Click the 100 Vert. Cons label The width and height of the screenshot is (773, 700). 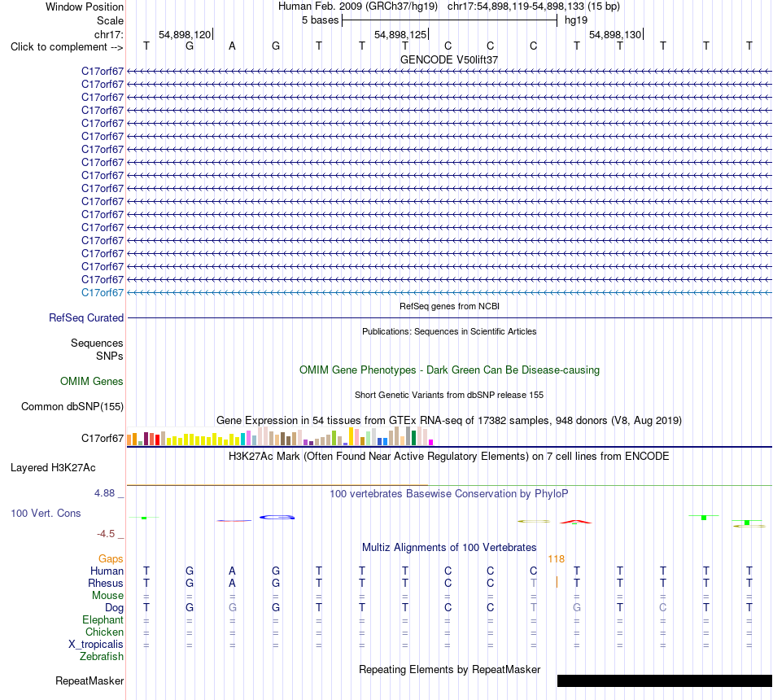pos(46,513)
